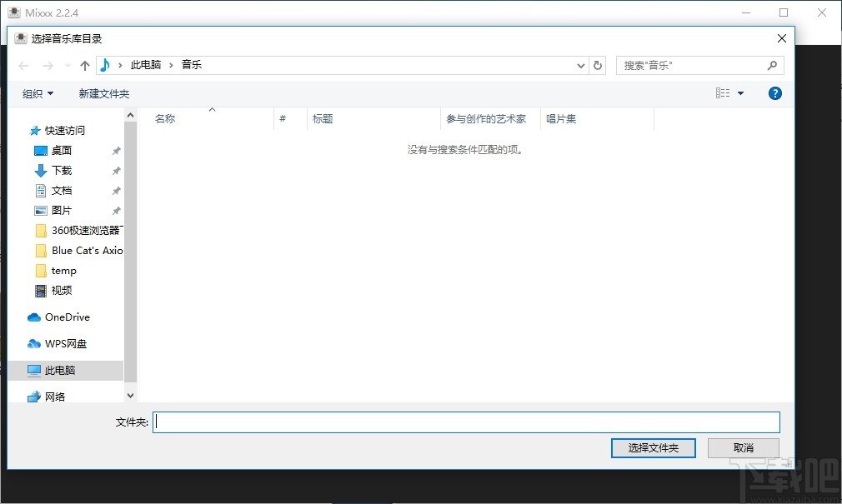The width and height of the screenshot is (842, 504).
Task: Click the Help question mark icon
Action: pos(775,92)
